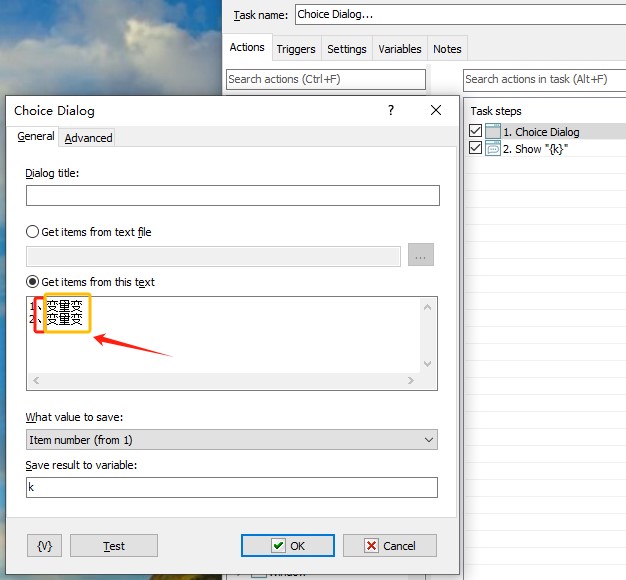The width and height of the screenshot is (626, 580).
Task: Click the help question mark in dialog title bar
Action: (391, 111)
